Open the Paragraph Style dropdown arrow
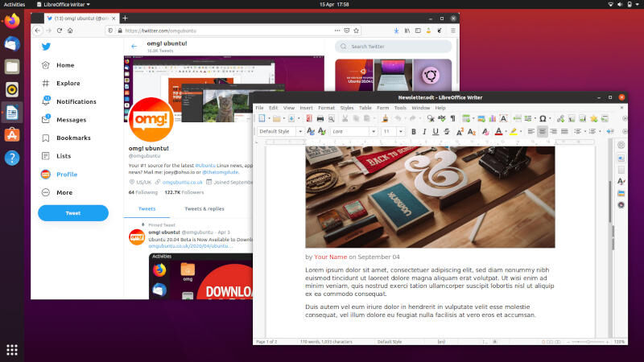644x362 pixels. tap(300, 131)
